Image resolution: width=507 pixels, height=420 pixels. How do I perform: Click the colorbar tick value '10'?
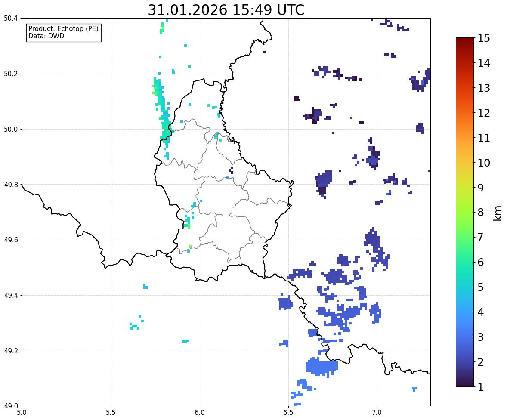point(484,163)
